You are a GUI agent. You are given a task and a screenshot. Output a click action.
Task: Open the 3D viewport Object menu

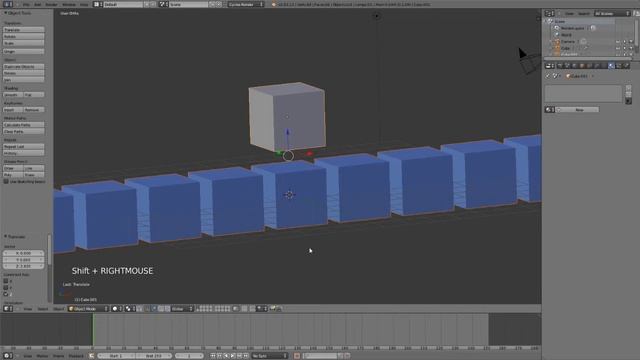point(59,309)
